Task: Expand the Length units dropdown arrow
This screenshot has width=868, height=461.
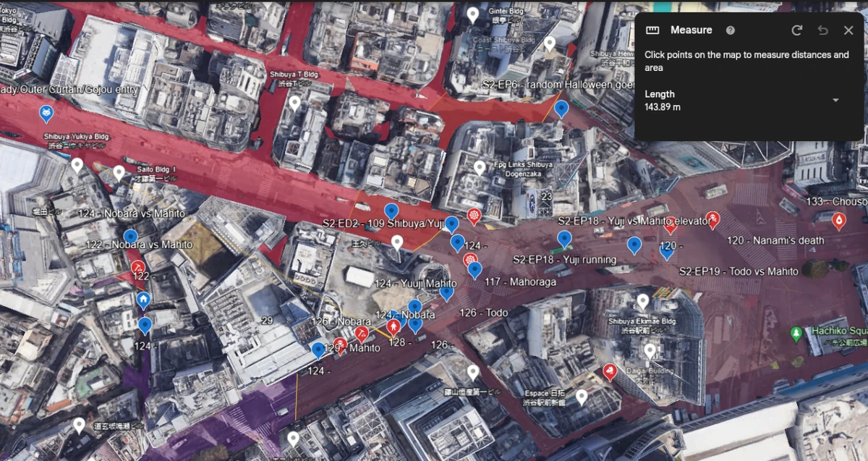Action: [x=836, y=100]
